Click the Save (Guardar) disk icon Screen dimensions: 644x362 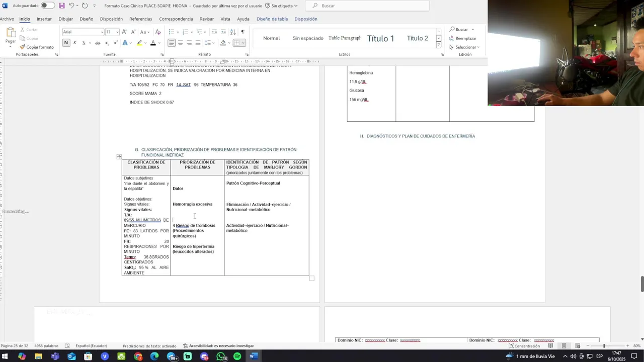pyautogui.click(x=62, y=6)
